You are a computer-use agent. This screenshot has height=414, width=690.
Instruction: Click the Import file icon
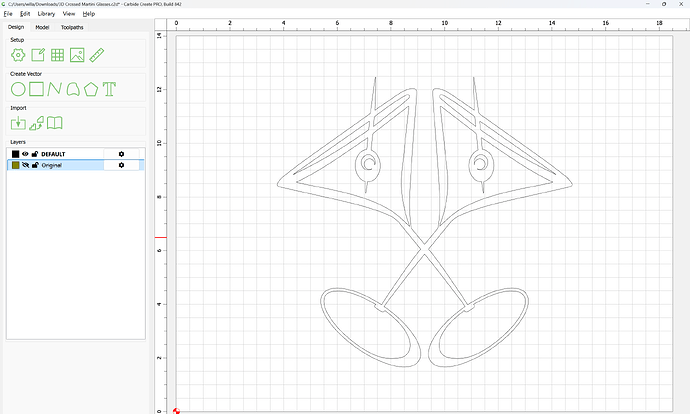pos(18,123)
